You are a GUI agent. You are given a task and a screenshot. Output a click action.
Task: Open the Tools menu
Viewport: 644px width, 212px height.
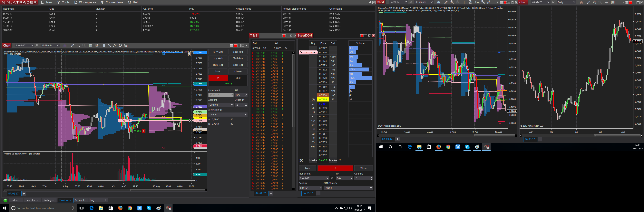pos(63,2)
